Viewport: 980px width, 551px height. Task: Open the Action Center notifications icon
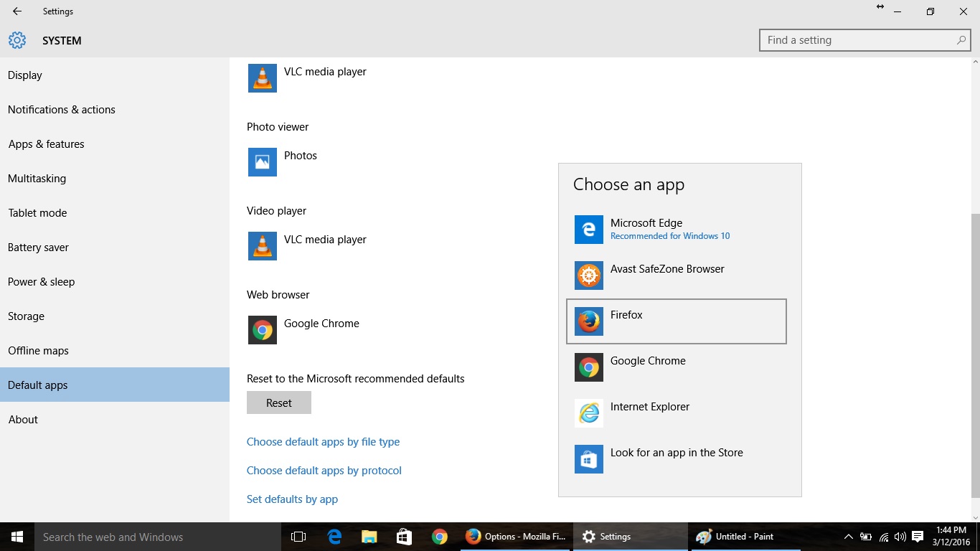click(918, 537)
